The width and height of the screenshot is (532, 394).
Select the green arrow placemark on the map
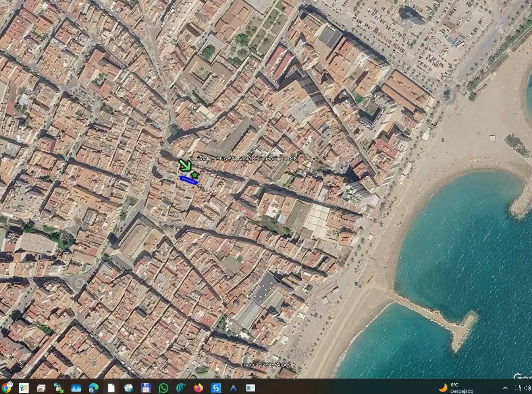[185, 165]
